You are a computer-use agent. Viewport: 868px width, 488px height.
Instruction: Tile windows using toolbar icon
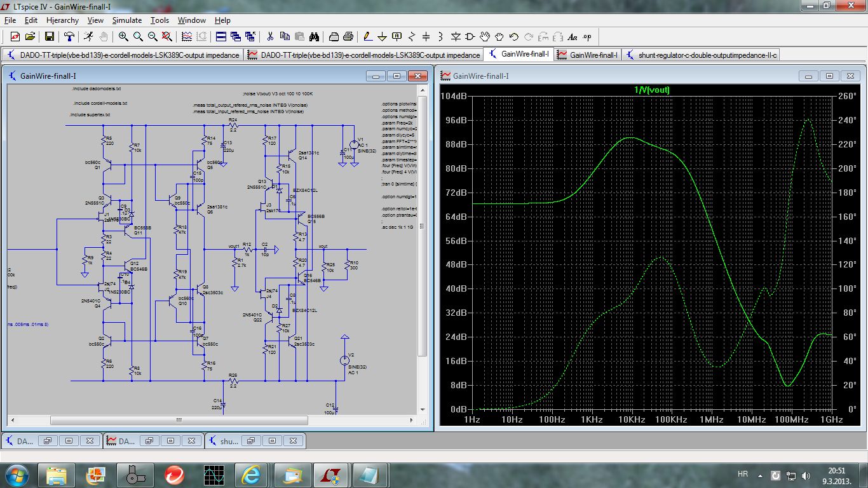[x=221, y=37]
